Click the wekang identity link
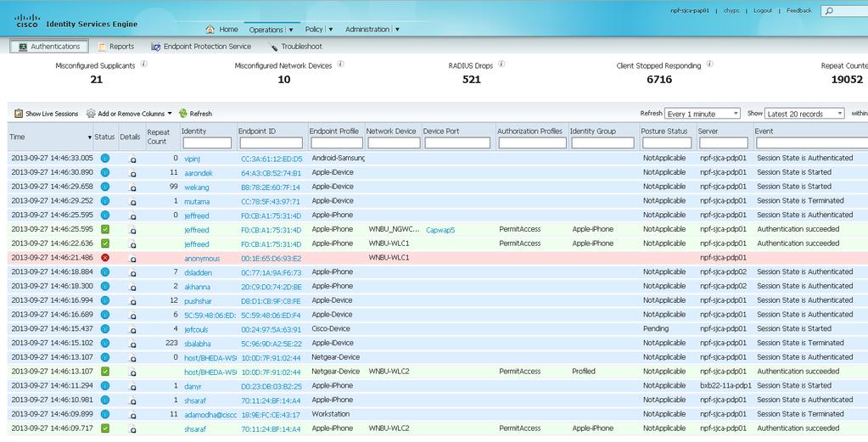 pos(197,187)
